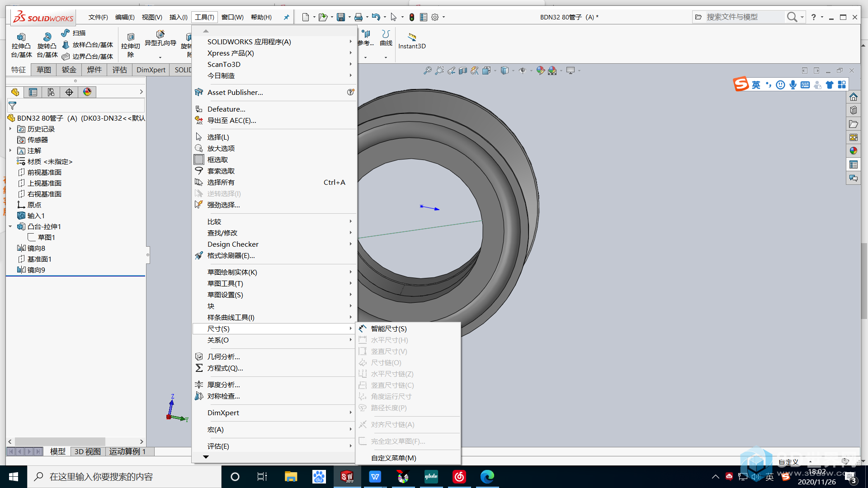Viewport: 868px width, 488px height.
Task: Select the 边界凸台/基体 boundary boss tool
Action: pyautogui.click(x=87, y=56)
